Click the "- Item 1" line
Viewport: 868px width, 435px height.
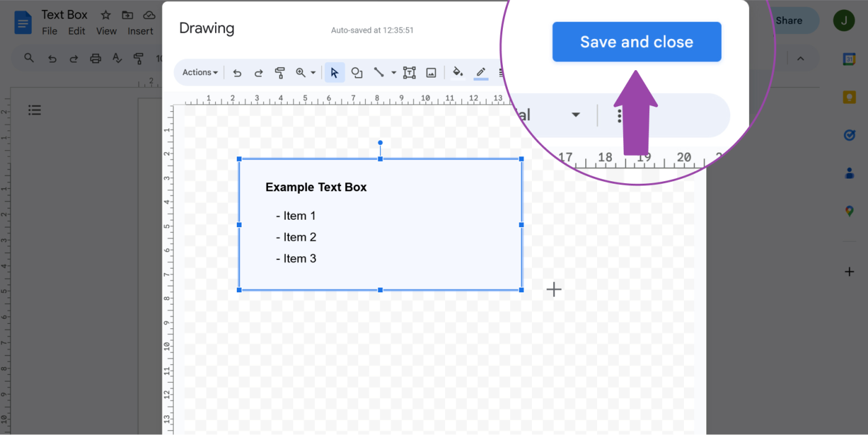296,216
